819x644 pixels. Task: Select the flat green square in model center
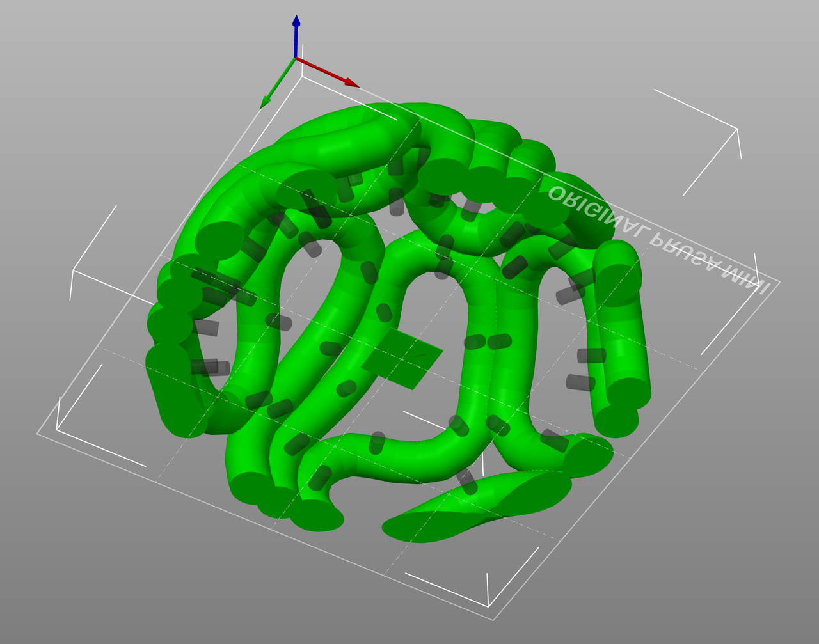(402, 358)
